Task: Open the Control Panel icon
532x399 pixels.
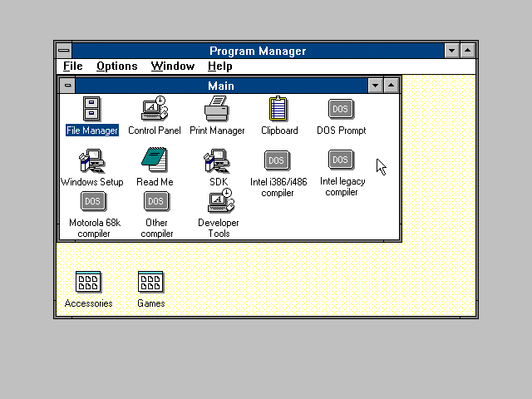Action: [x=155, y=108]
